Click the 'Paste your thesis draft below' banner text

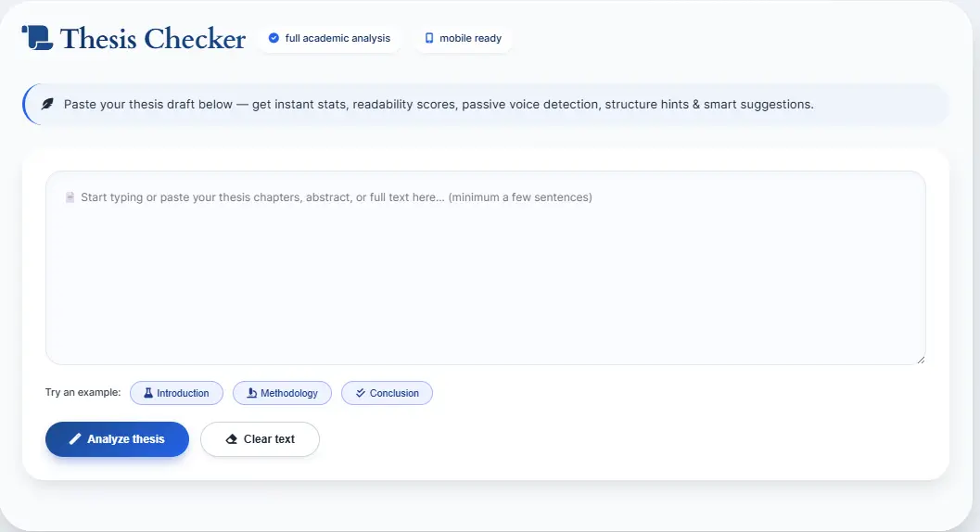439,105
